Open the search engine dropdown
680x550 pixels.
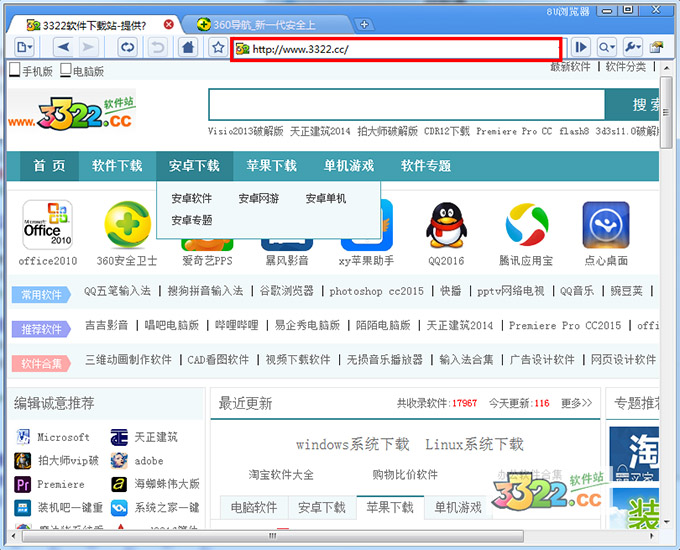tap(606, 47)
